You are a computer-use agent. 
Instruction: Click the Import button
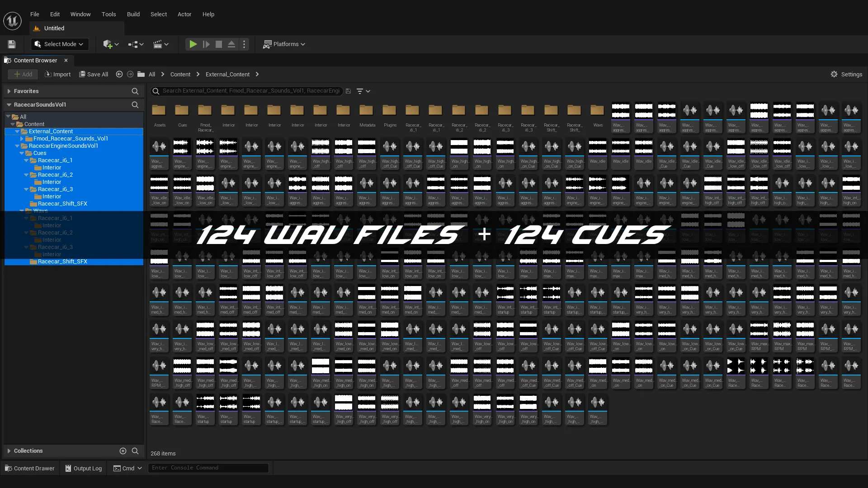click(58, 75)
